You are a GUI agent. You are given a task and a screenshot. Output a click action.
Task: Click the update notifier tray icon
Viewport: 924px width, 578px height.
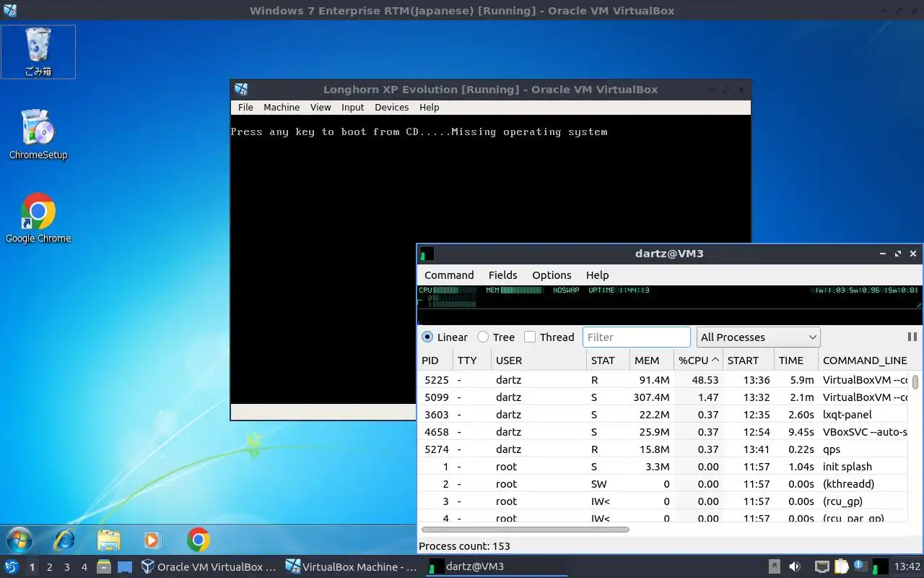point(860,566)
